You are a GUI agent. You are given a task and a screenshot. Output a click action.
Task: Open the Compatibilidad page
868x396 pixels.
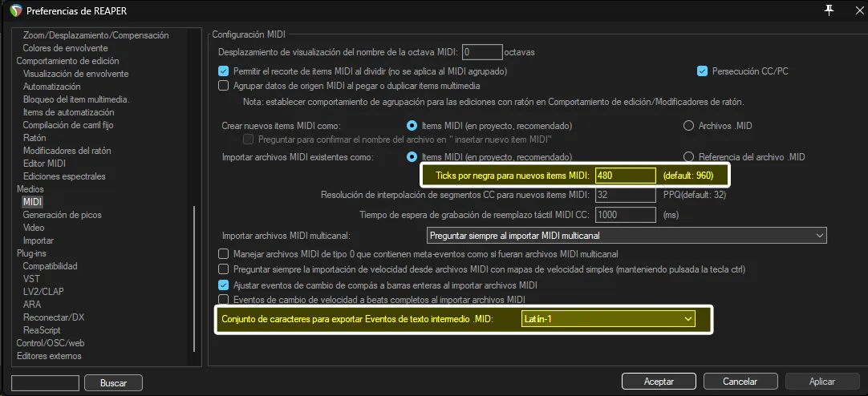[50, 266]
